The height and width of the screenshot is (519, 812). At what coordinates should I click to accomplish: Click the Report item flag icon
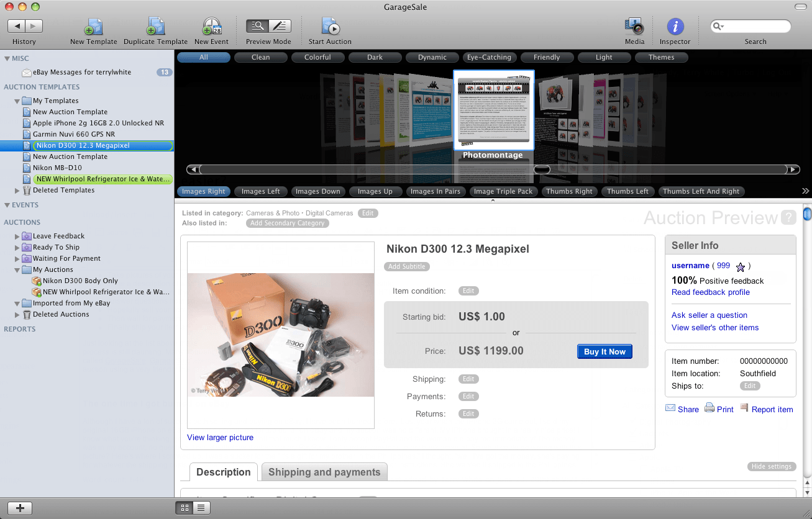click(744, 408)
